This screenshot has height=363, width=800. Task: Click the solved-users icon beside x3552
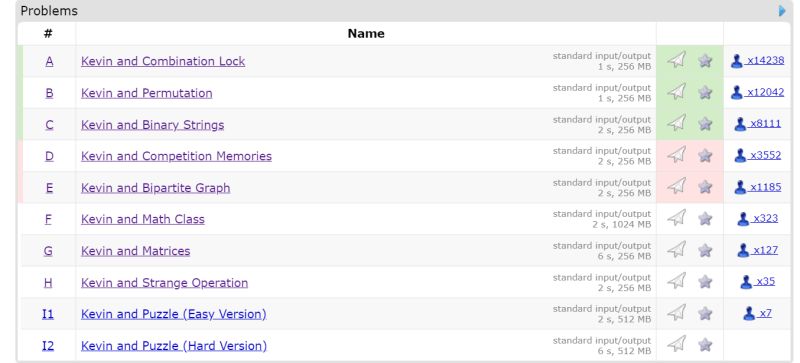(x=740, y=156)
